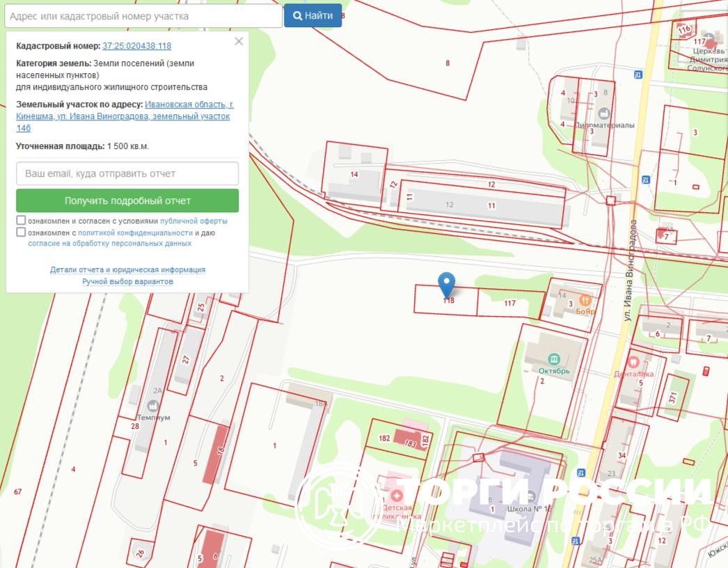Viewport: 728px width, 568px height.
Task: Click the email input for report delivery
Action: [127, 173]
